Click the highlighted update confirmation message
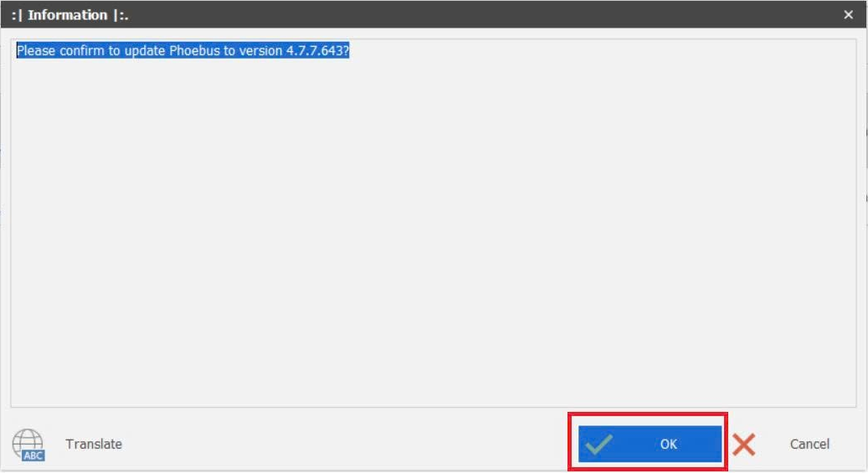 click(182, 50)
